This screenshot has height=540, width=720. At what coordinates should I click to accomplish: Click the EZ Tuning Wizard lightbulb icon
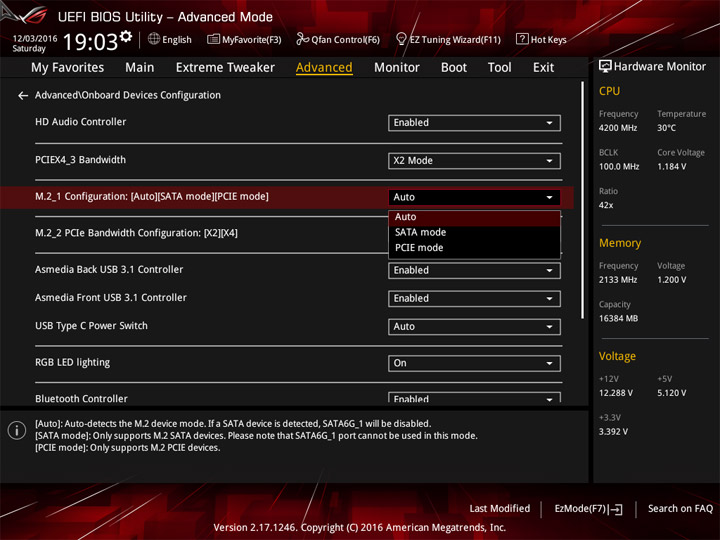click(401, 39)
